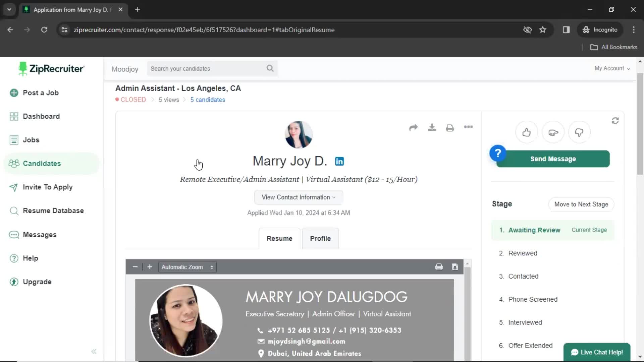This screenshot has height=362, width=644.
Task: Select the Profile tab for candidate info
Action: point(320,238)
